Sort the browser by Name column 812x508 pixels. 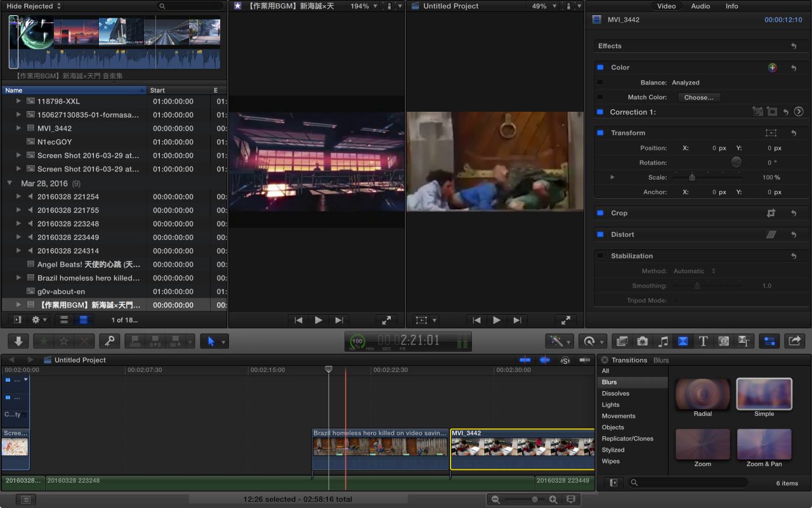tap(74, 90)
